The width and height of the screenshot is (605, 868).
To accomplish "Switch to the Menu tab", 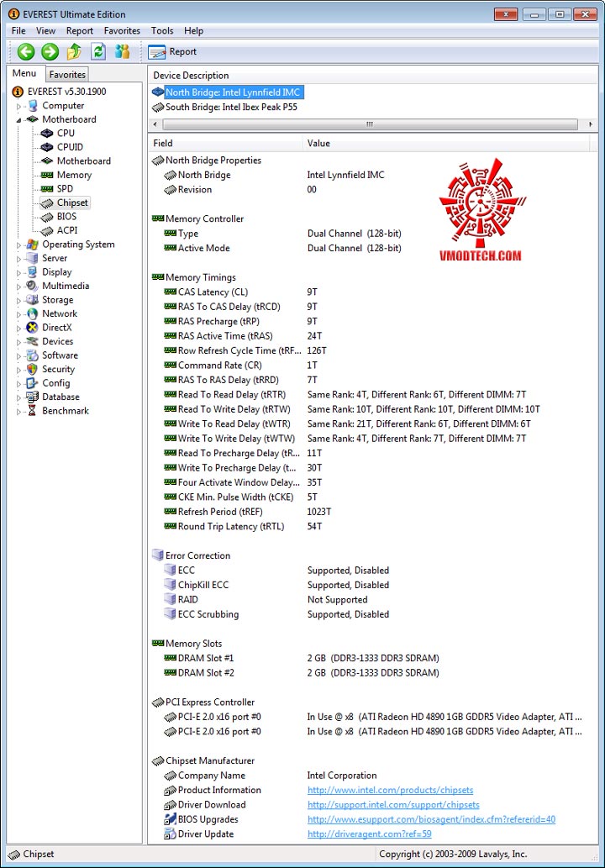I will coord(24,73).
